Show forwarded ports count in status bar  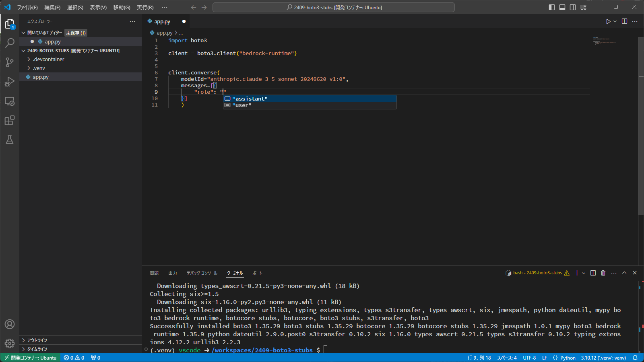95,358
